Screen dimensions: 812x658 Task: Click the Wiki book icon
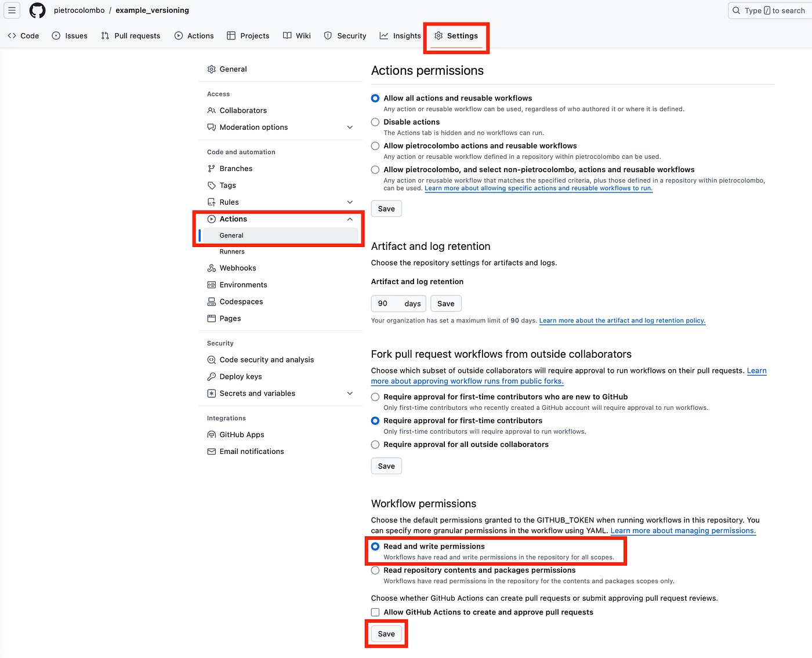point(287,36)
